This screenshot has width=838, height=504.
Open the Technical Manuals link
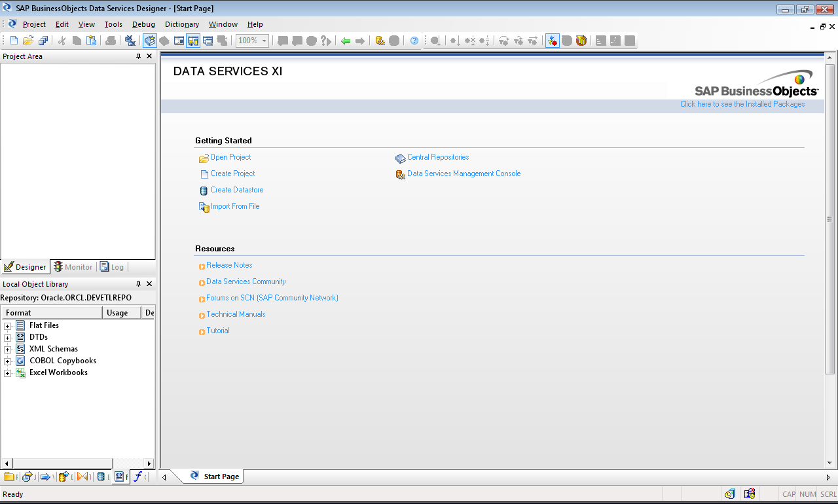236,314
